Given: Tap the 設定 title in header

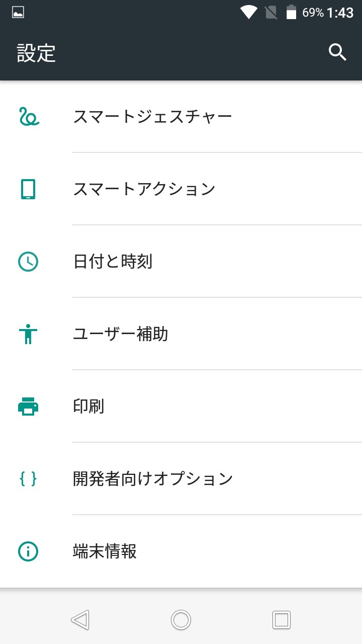Looking at the screenshot, I should pyautogui.click(x=36, y=52).
